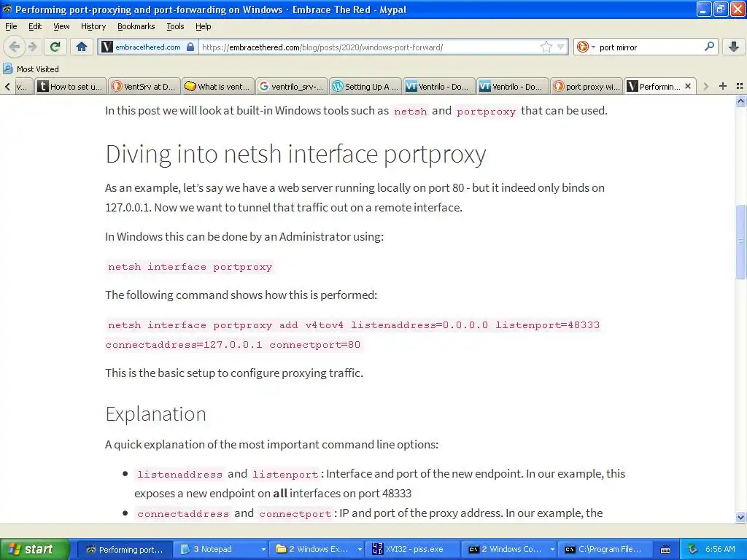
Task: Open the '3 Notepad' taskbar group
Action: (x=220, y=549)
